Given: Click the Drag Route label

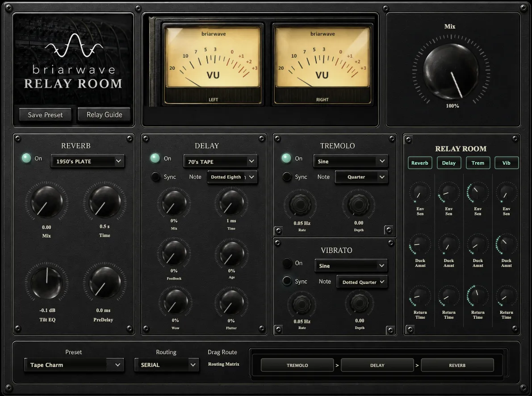Looking at the screenshot, I should (x=222, y=352).
